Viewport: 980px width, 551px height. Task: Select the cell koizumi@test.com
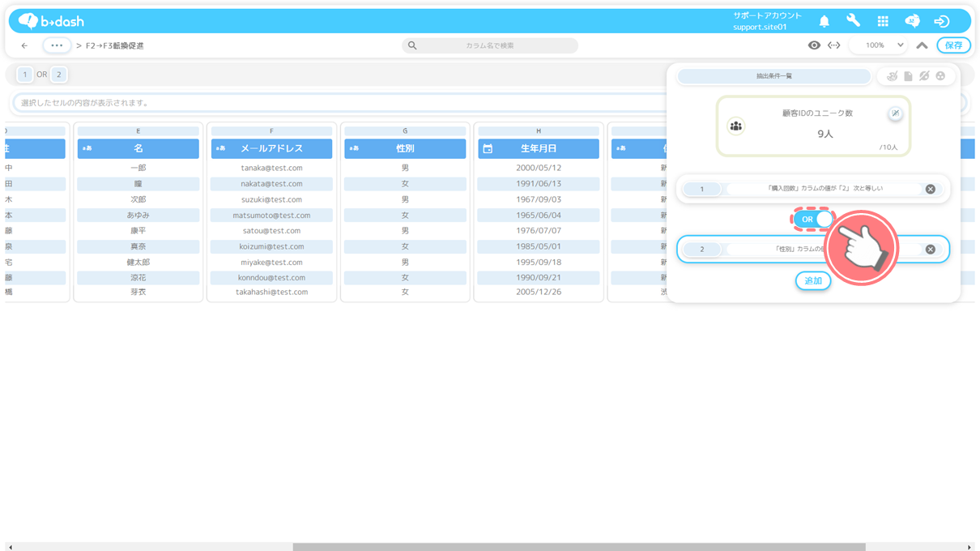(x=271, y=247)
